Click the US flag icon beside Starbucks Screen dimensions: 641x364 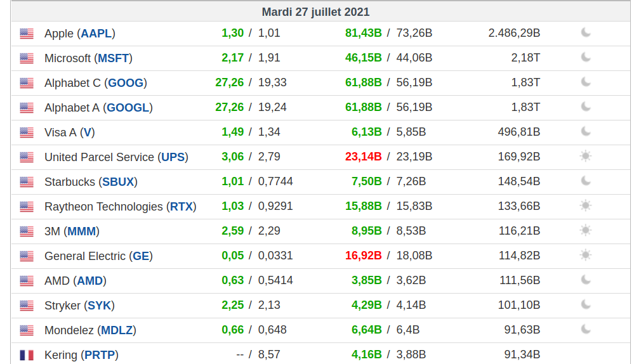pos(27,182)
